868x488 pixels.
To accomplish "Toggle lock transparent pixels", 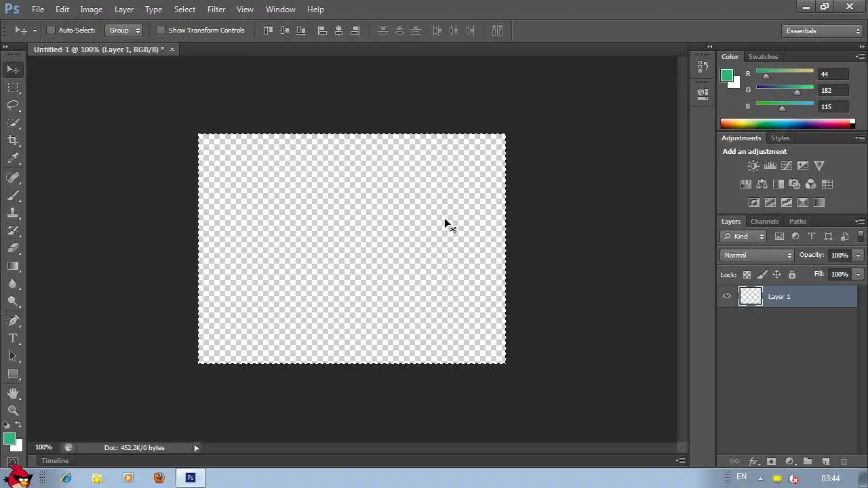I will pos(747,274).
